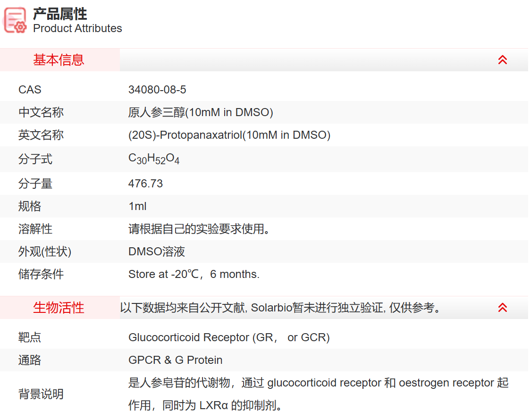
Task: Collapse the 生物活性 section chevron
Action: point(502,308)
